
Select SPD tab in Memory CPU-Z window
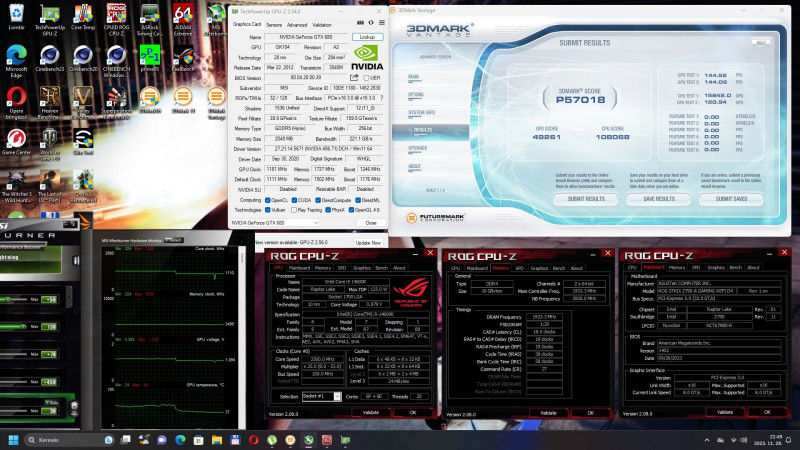click(519, 268)
